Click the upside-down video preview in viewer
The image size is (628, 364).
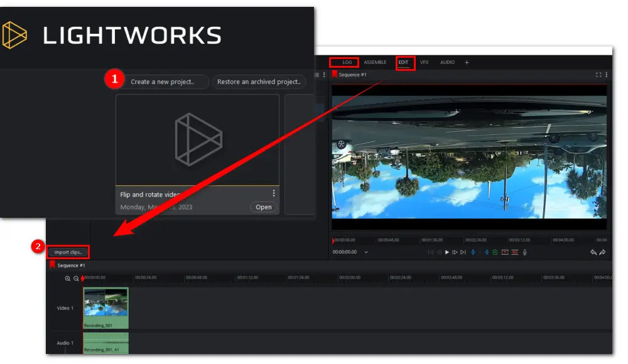tap(469, 157)
